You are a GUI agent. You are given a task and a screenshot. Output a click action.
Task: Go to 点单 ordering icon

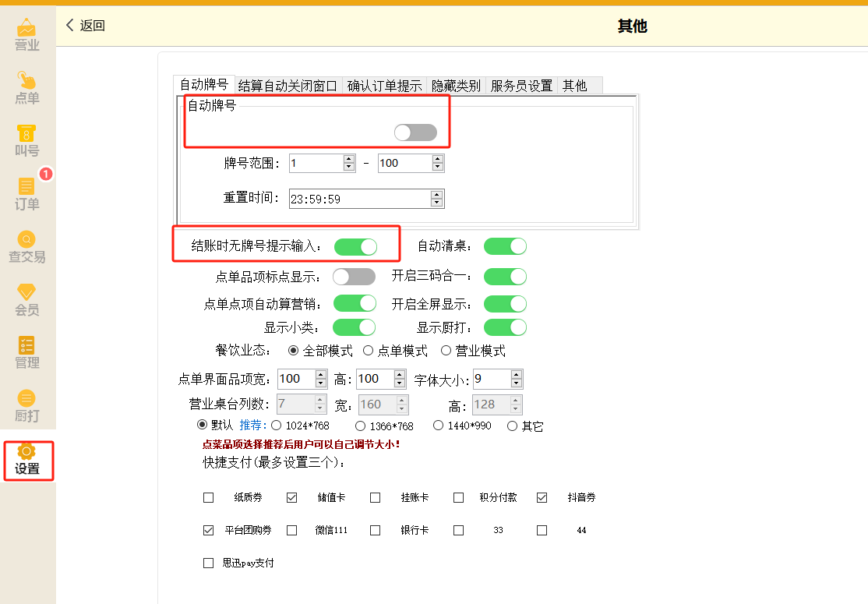[x=27, y=87]
